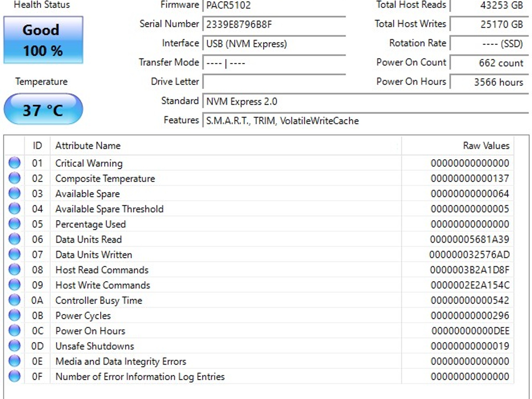Click the Power On Count value 662 count
Screen dimensions: 532x399
(489, 63)
